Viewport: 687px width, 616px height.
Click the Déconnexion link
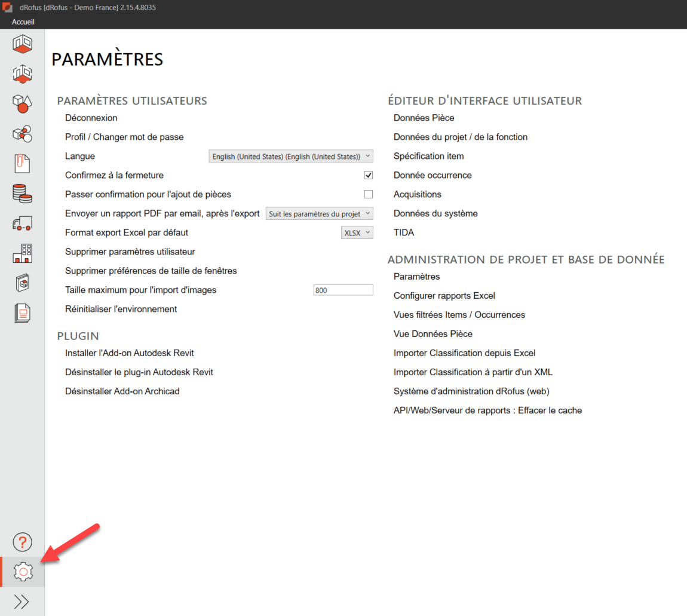91,118
